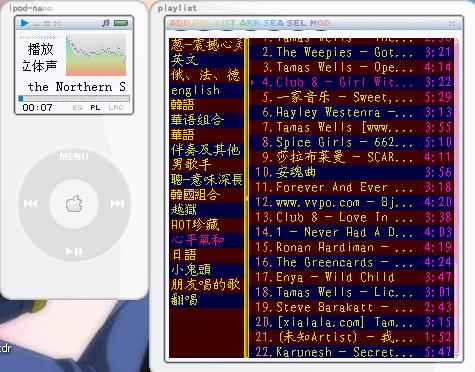Select the 越獄 playlist category

207,210
